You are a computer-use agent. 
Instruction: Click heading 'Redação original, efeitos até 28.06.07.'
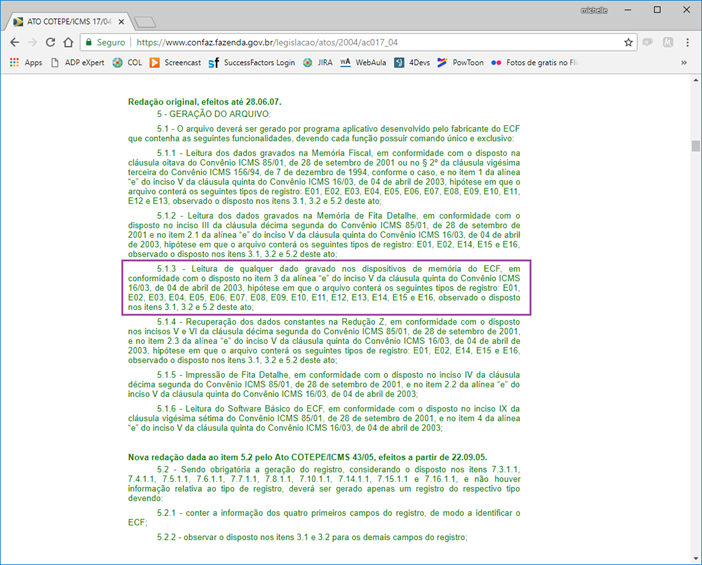coord(205,102)
